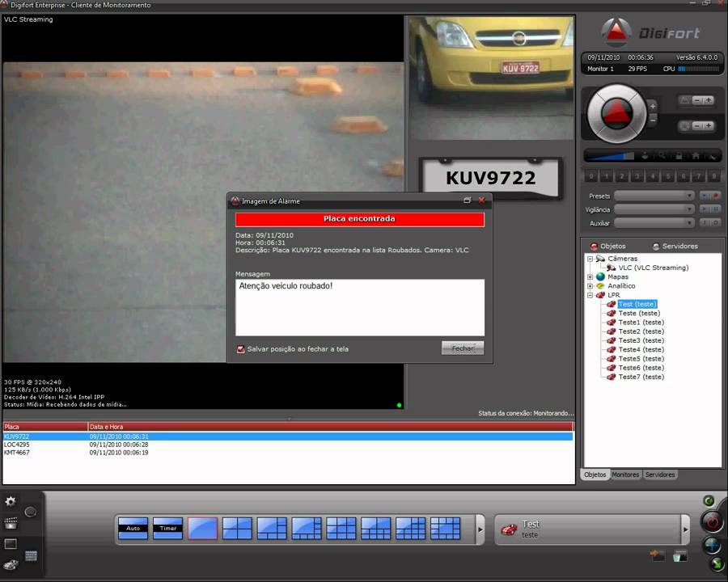Select the four-camera grid layout
Image resolution: width=728 pixels, height=582 pixels.
pos(237,529)
